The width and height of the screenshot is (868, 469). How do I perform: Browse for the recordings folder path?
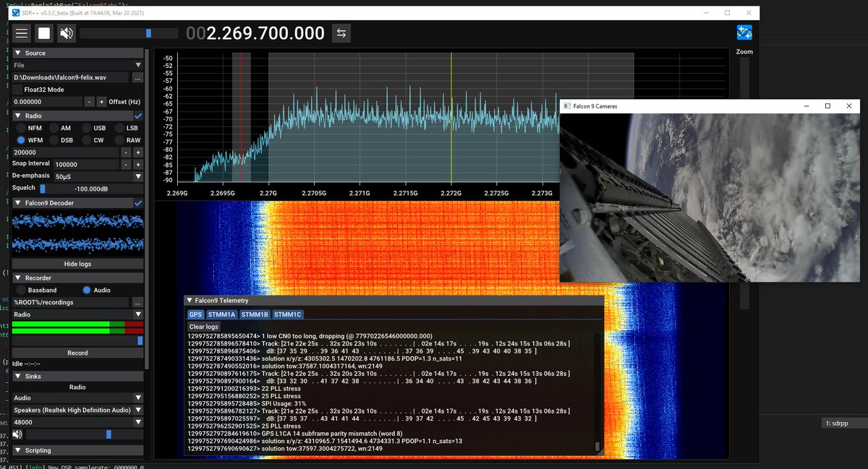point(137,302)
